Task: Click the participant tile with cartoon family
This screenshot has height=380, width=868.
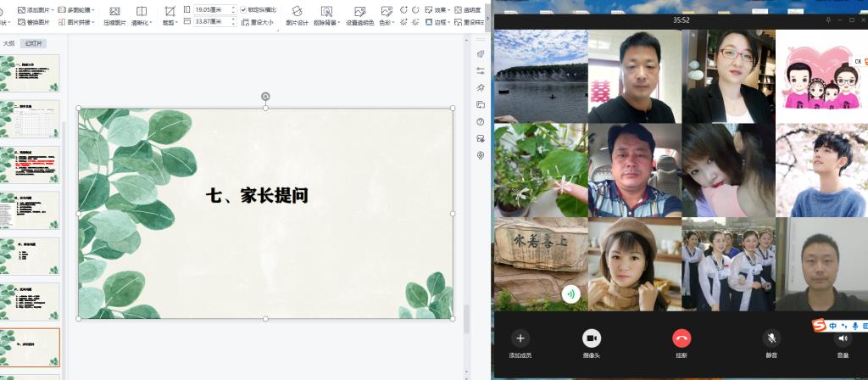Action: (x=821, y=75)
